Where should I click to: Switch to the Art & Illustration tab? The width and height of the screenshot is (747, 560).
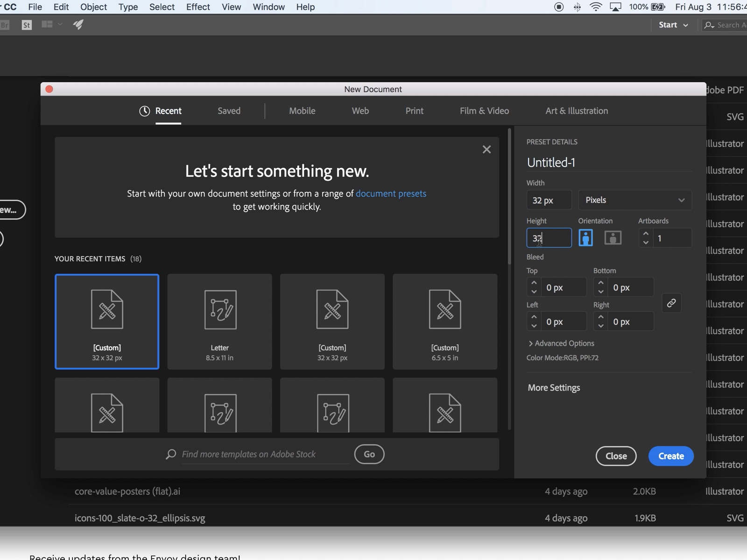[577, 111]
